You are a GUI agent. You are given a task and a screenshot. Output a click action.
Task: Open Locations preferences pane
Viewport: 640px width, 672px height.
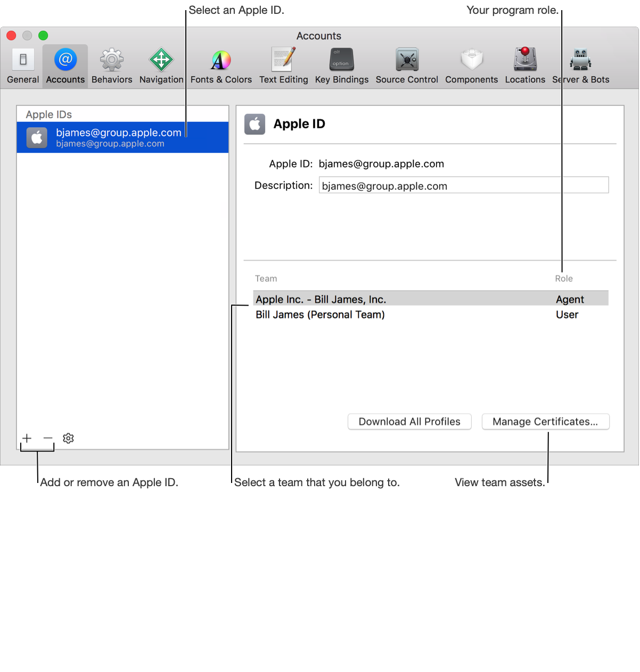[525, 66]
